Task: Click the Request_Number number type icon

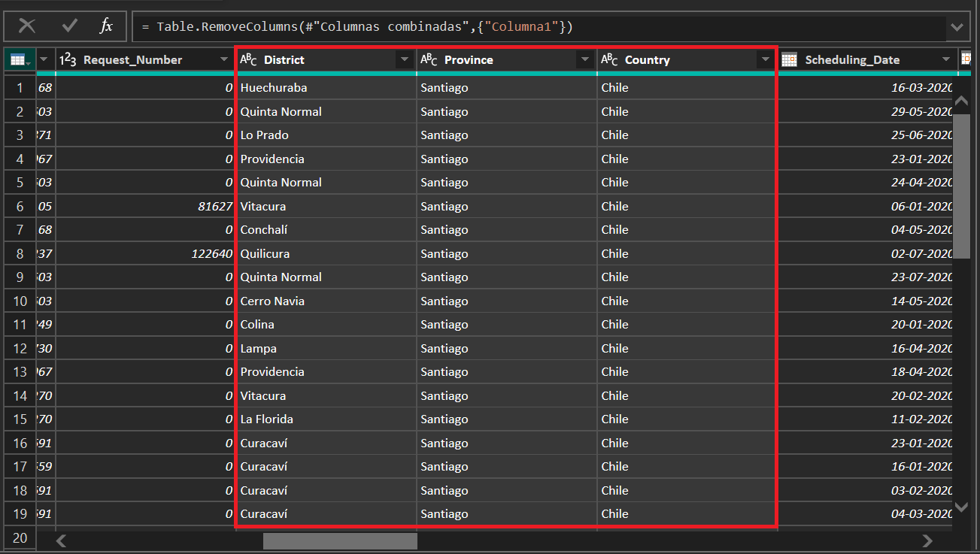Action: (x=68, y=59)
